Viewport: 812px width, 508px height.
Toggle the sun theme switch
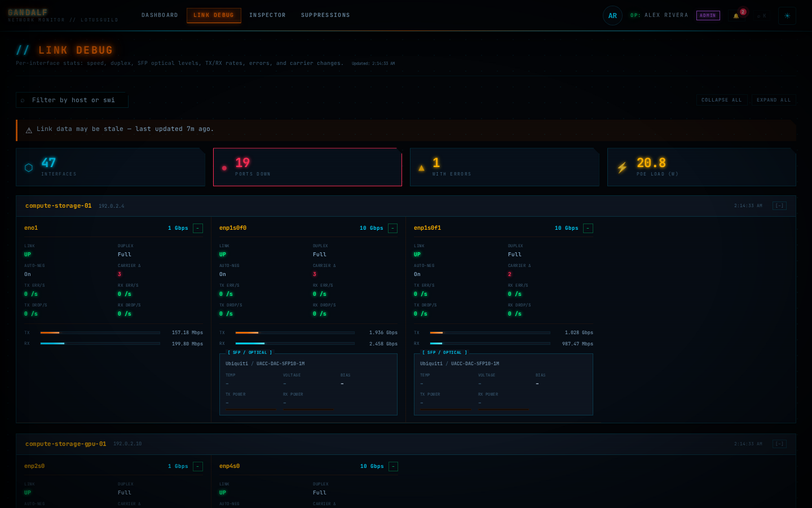787,16
